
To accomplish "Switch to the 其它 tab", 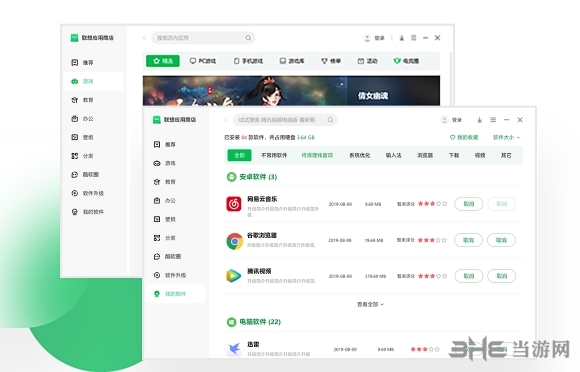I will (506, 155).
